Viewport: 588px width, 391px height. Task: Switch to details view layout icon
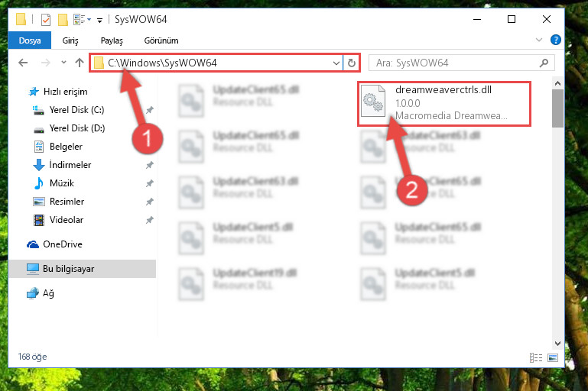click(536, 357)
